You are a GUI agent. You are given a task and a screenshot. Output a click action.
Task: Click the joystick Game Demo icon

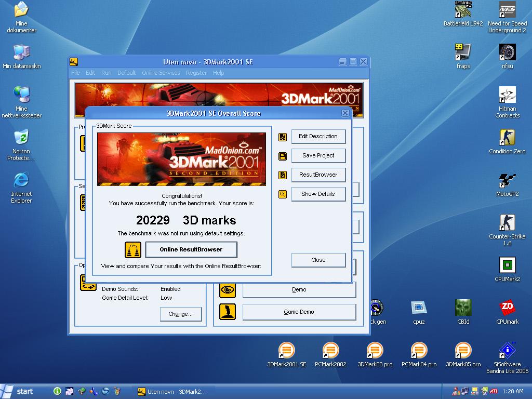coord(228,312)
